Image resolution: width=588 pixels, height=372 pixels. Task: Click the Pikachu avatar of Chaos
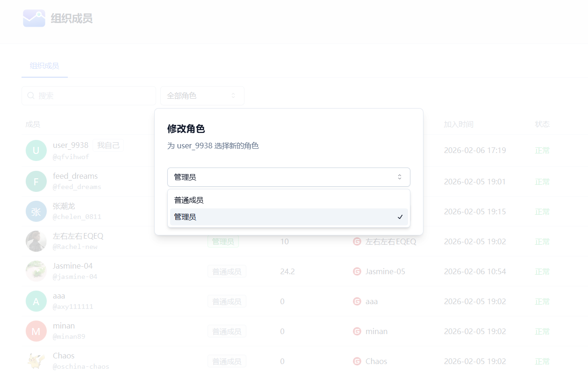point(36,361)
